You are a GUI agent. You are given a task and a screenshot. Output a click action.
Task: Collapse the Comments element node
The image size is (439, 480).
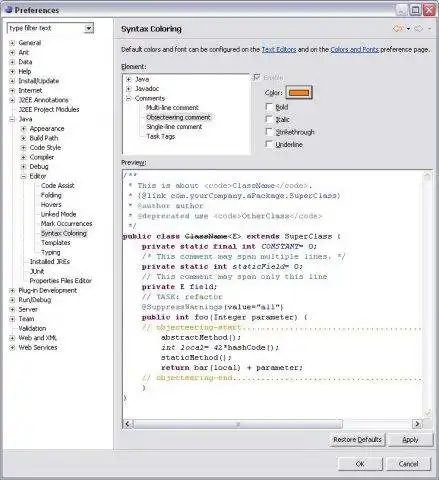tap(129, 98)
